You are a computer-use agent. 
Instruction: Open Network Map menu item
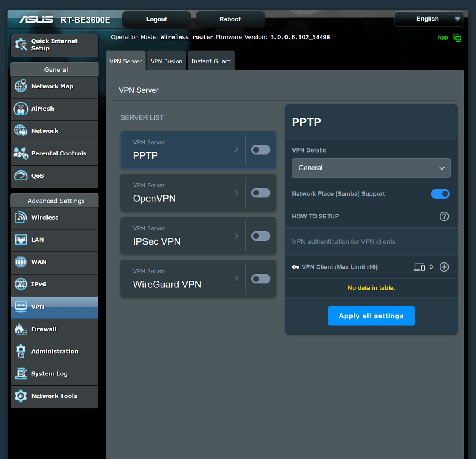coord(54,86)
